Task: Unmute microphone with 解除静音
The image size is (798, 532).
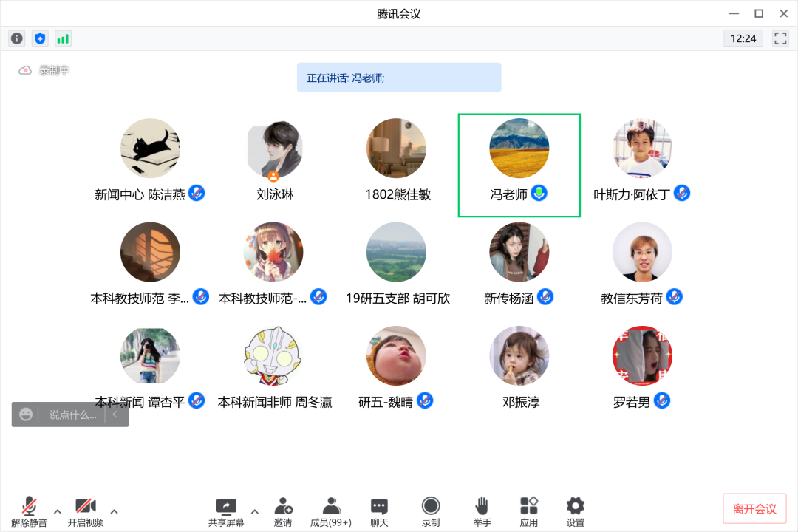Action: [30, 511]
